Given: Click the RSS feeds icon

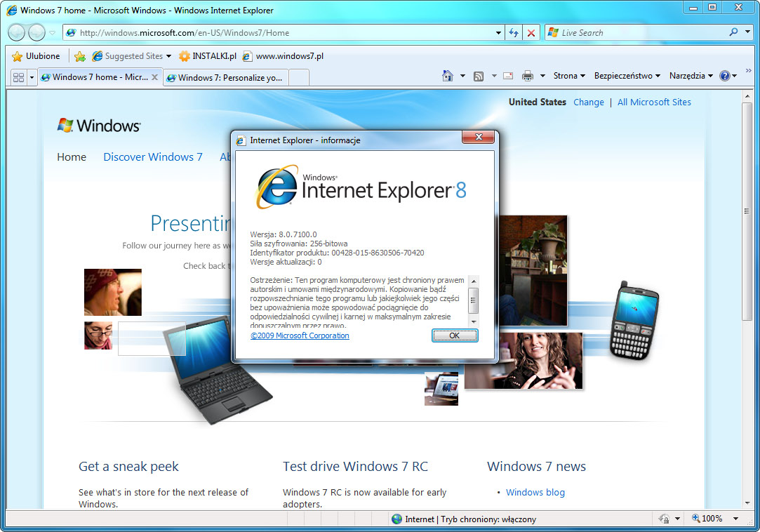Looking at the screenshot, I should point(479,76).
